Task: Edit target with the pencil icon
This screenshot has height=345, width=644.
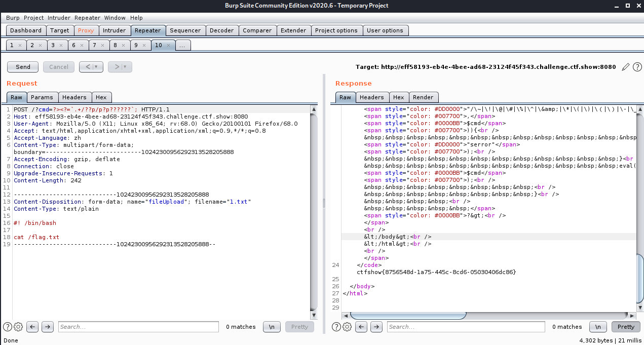Action: 625,67
